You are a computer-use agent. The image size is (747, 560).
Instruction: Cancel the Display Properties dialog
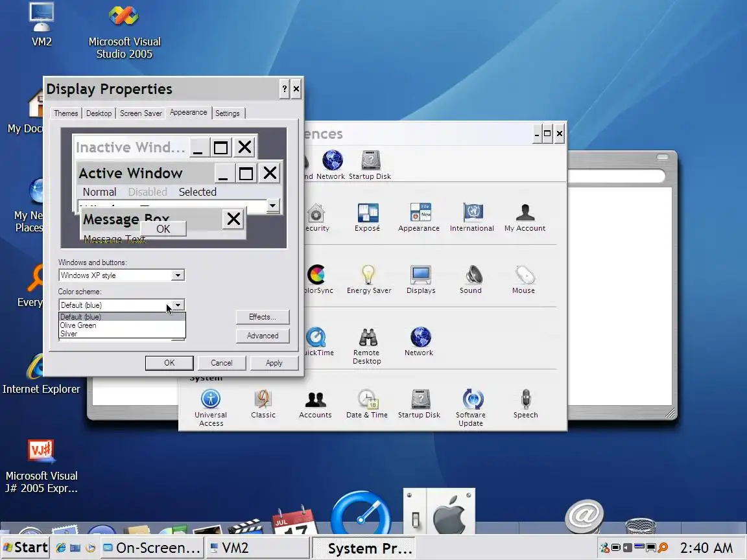tap(222, 363)
